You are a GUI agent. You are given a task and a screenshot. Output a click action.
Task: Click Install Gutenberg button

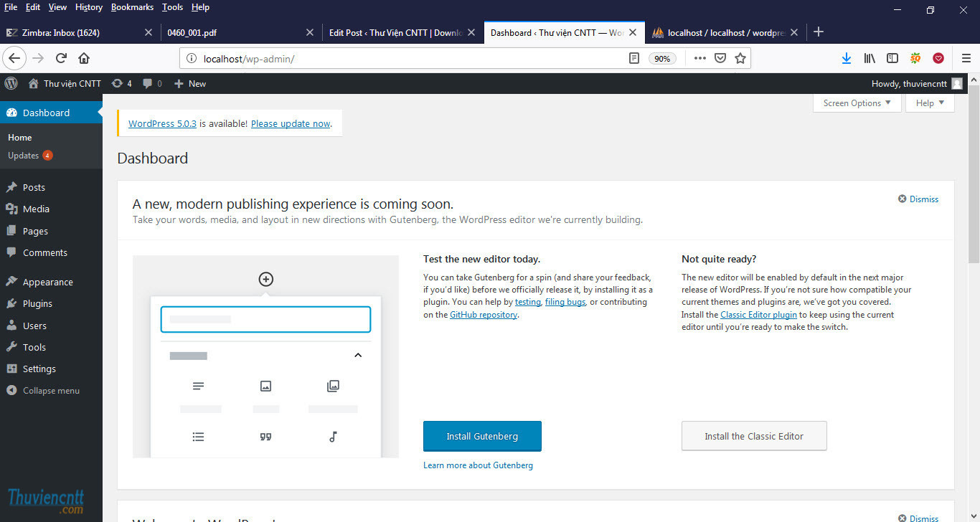[482, 436]
